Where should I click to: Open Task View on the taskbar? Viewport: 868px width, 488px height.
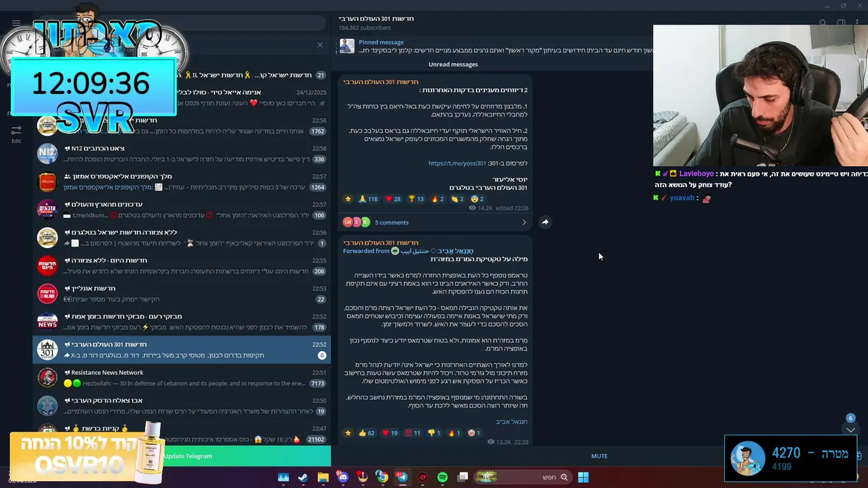point(462,477)
